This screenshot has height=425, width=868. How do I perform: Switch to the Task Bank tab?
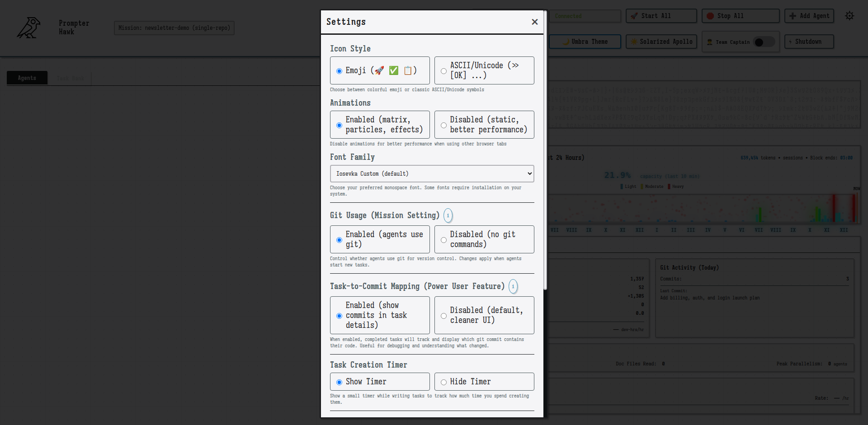(70, 78)
